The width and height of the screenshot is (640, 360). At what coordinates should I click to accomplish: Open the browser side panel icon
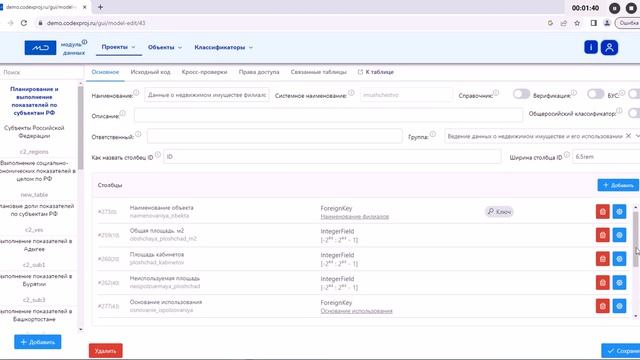tap(593, 23)
